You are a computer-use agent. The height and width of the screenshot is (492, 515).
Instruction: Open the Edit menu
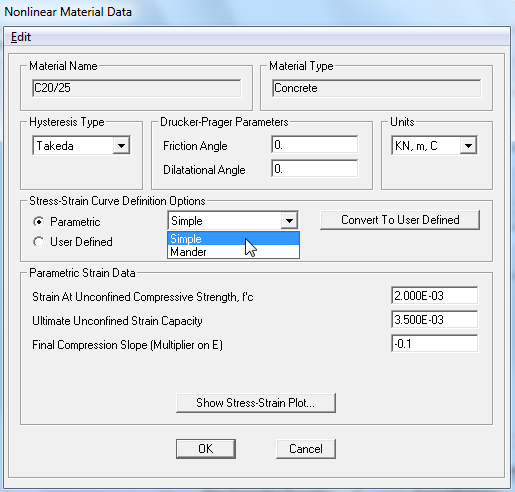click(21, 37)
